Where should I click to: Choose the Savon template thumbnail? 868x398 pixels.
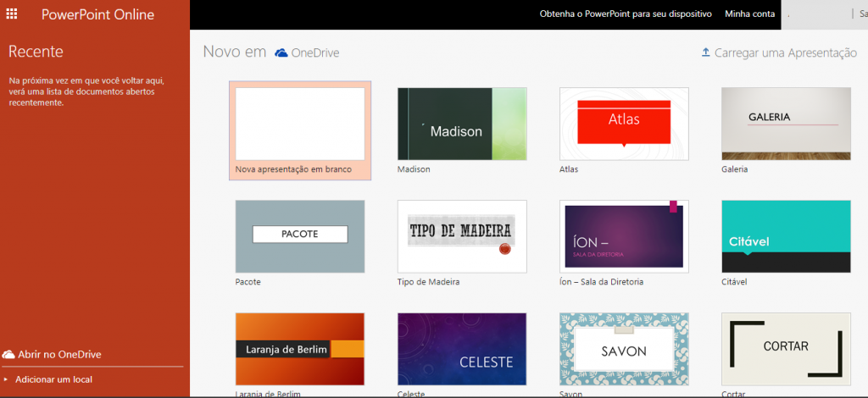click(x=624, y=350)
